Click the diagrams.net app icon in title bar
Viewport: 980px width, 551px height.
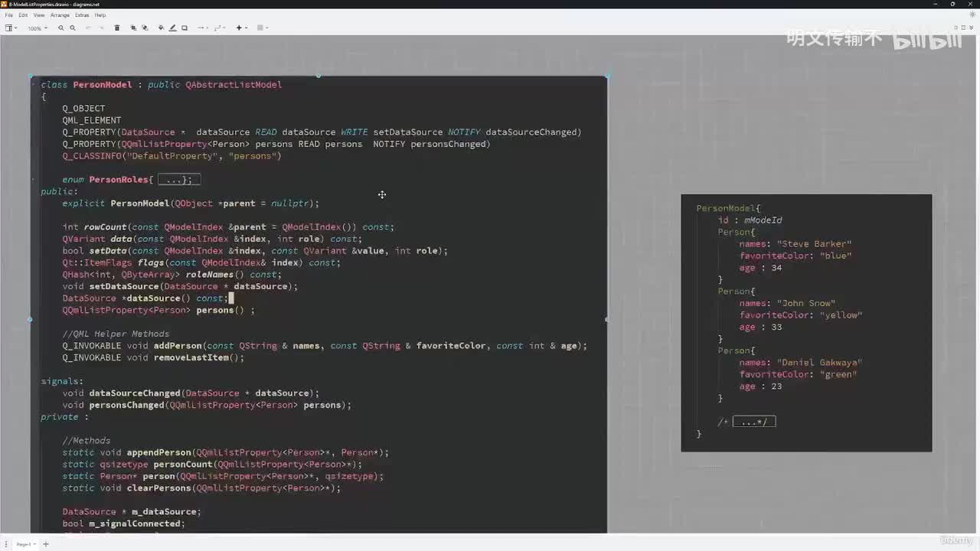(x=5, y=4)
